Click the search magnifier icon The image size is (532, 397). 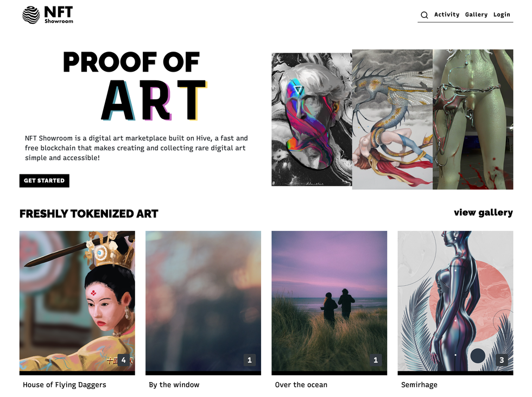[x=424, y=15]
